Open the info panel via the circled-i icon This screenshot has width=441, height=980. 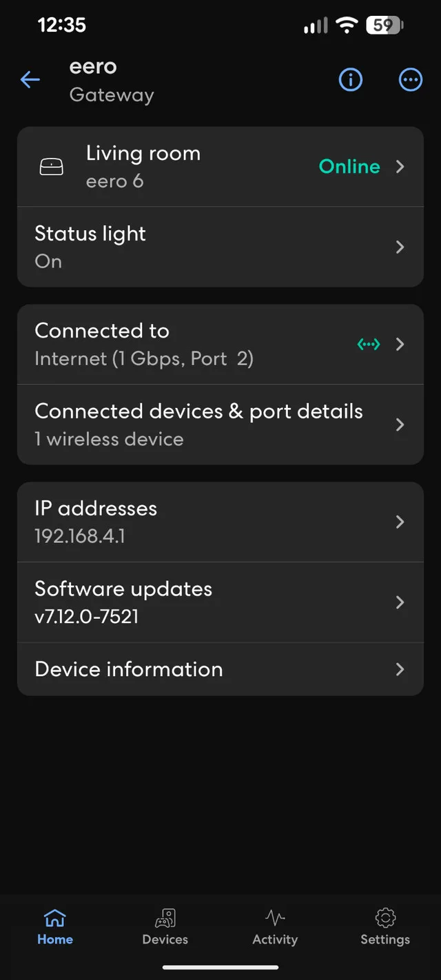click(x=350, y=79)
